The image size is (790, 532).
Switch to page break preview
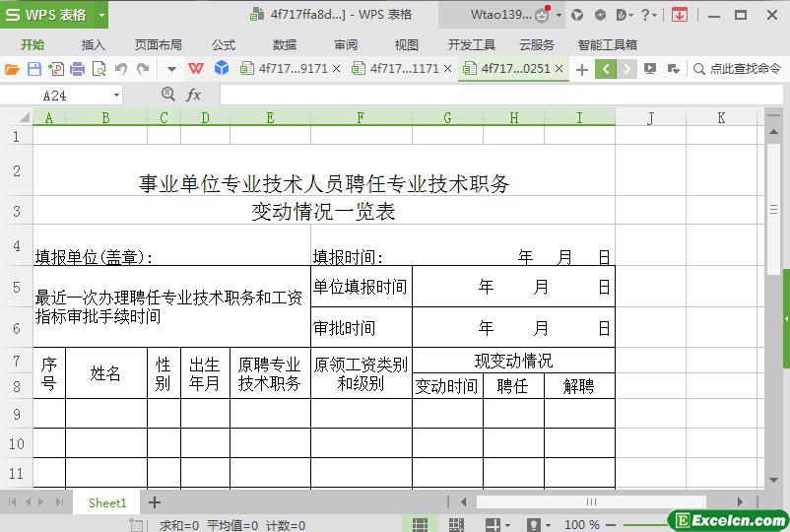(456, 524)
